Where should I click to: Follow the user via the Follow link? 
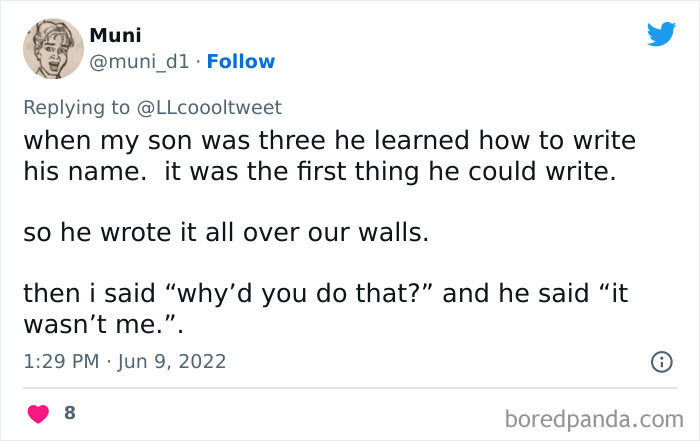pos(239,62)
